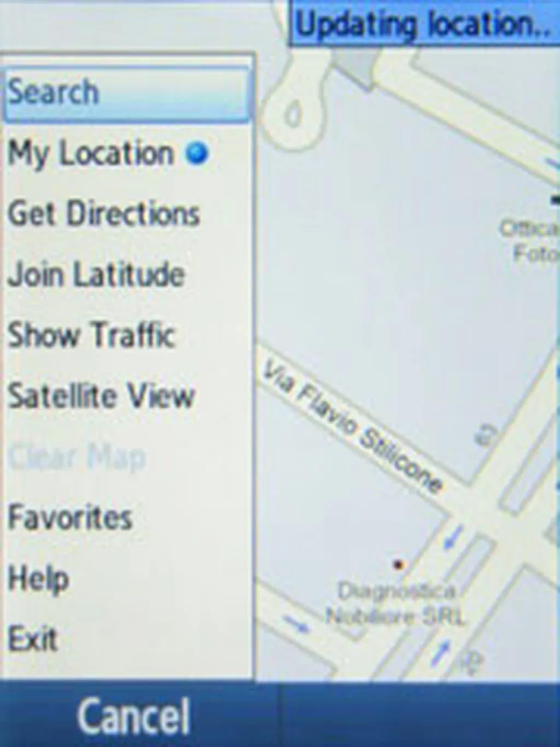The height and width of the screenshot is (747, 560).
Task: Click the grayed-out Clear Map entry
Action: (127, 456)
